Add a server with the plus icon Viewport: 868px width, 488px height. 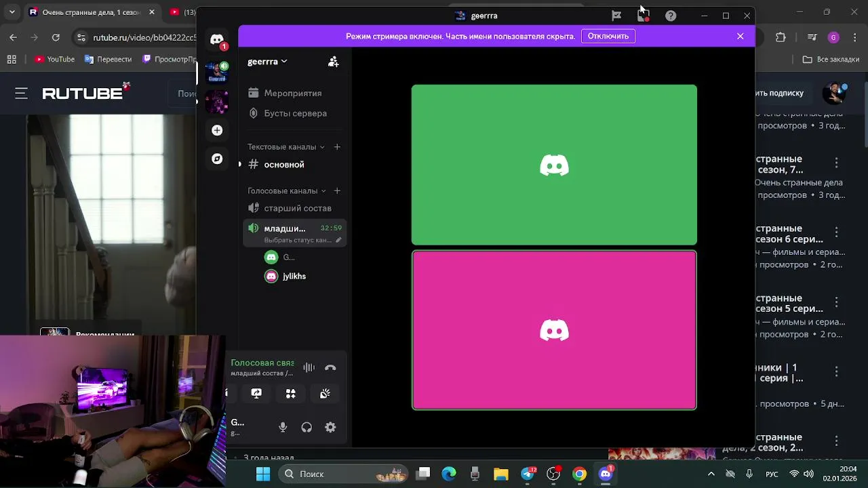217,130
